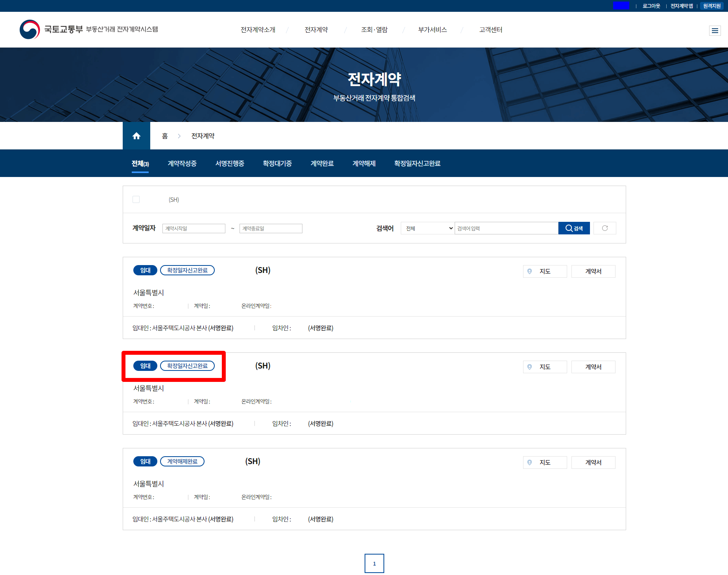Open the 전자계약소개 menu

pos(258,30)
